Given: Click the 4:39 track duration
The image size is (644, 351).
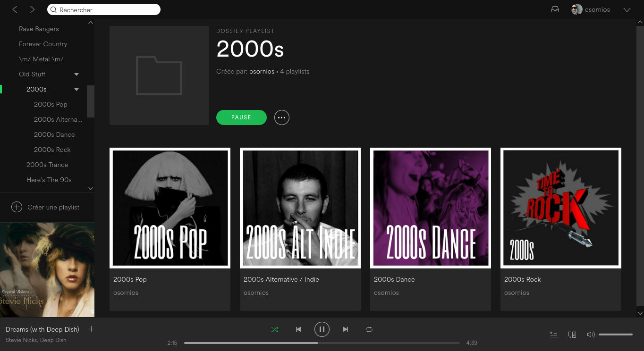Looking at the screenshot, I should [472, 343].
